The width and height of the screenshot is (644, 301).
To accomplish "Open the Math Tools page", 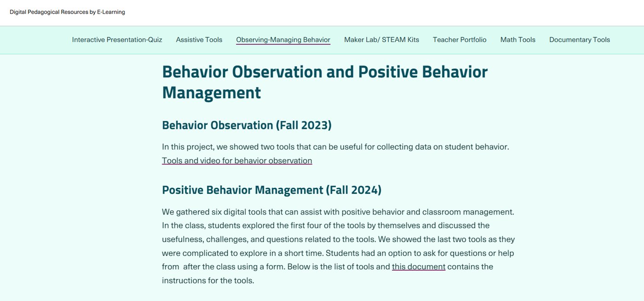I will 518,40.
